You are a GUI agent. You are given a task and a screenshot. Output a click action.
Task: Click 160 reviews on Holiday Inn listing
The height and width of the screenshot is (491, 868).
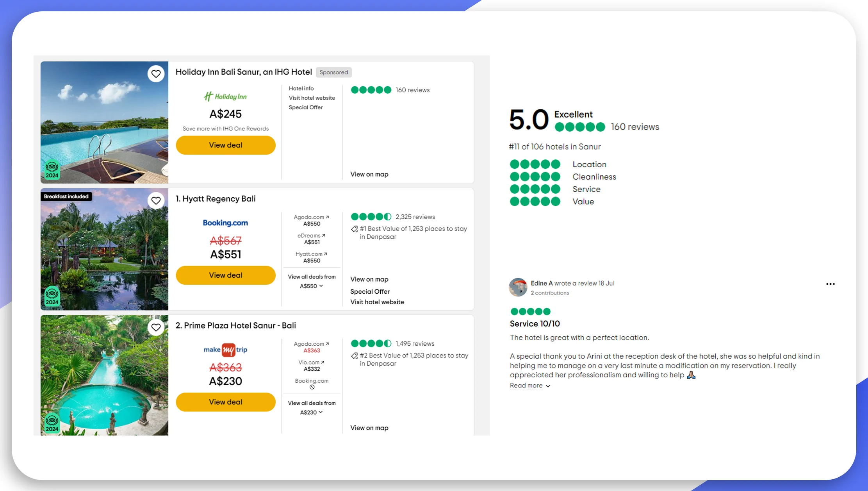(412, 90)
